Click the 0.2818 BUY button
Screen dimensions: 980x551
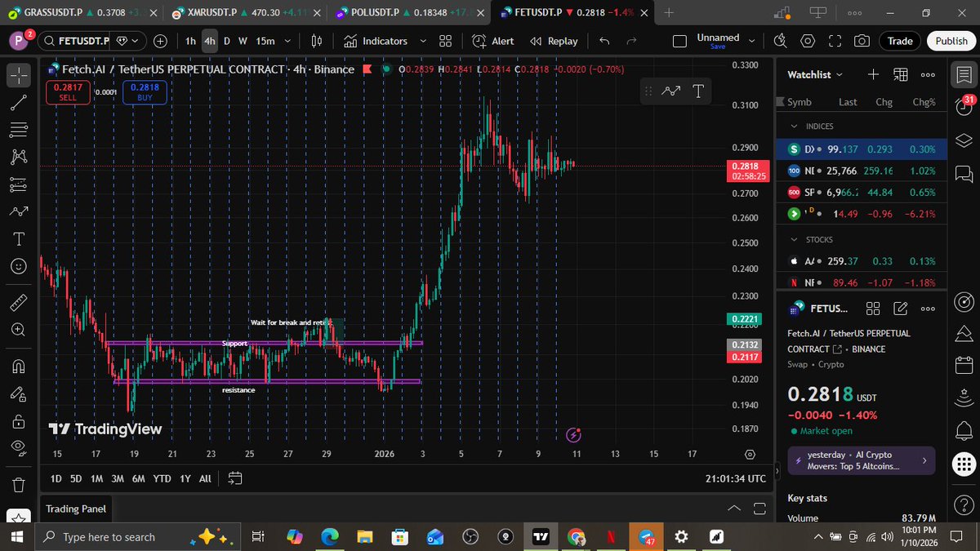point(145,92)
